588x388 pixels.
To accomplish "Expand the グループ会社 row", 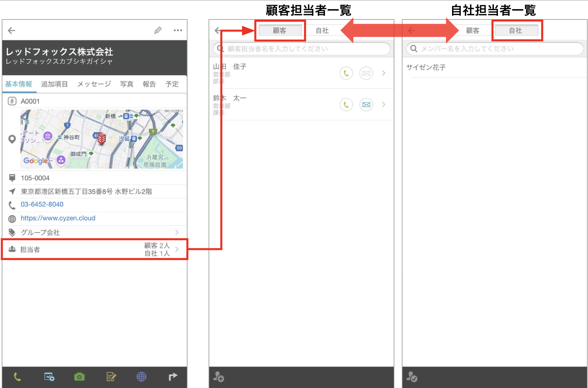I will pos(94,232).
